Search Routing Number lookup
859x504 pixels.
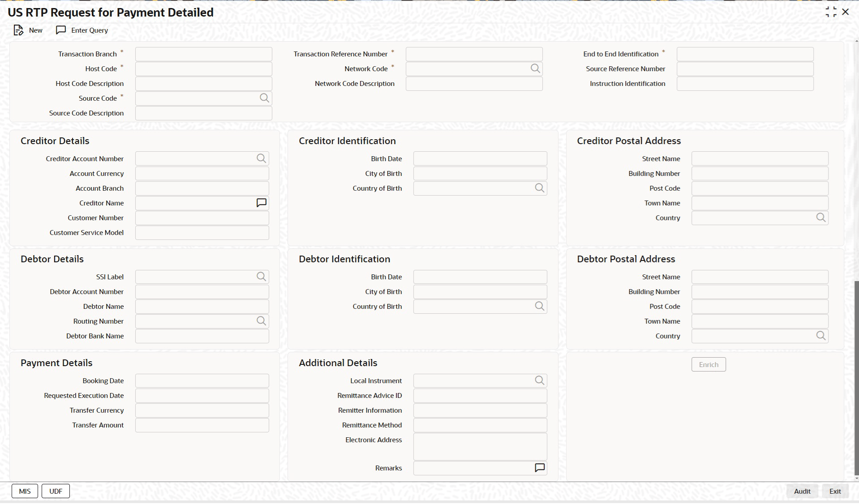[x=261, y=321]
